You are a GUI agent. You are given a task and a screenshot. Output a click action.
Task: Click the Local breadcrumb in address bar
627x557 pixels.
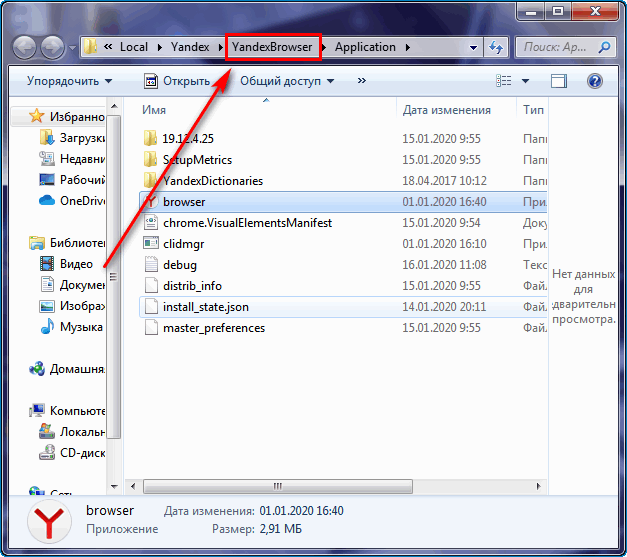134,47
